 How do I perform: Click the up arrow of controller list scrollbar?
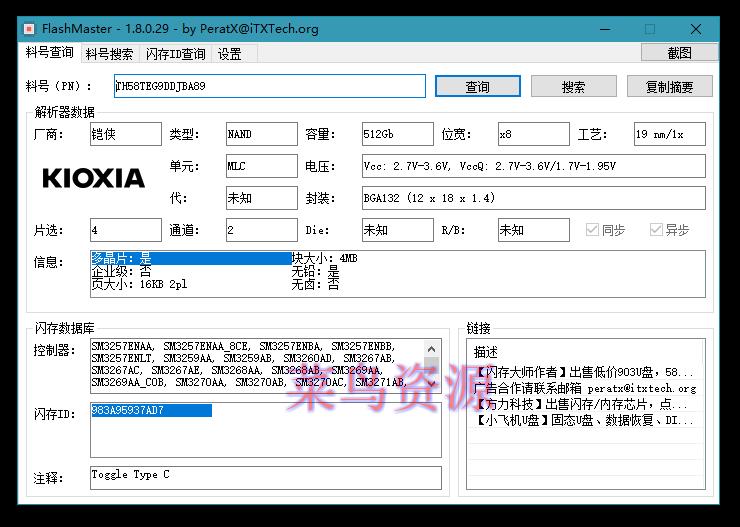click(x=431, y=350)
